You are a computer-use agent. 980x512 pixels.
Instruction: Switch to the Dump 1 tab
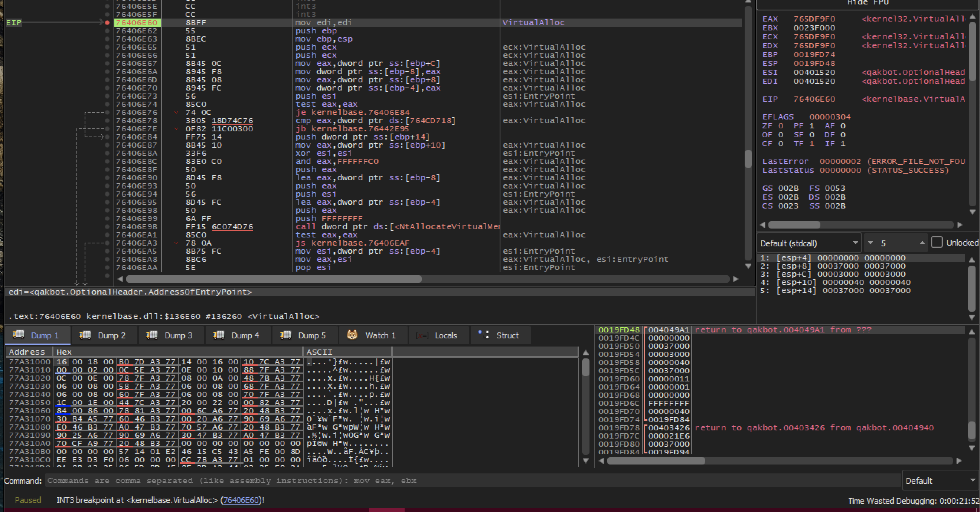coord(37,335)
